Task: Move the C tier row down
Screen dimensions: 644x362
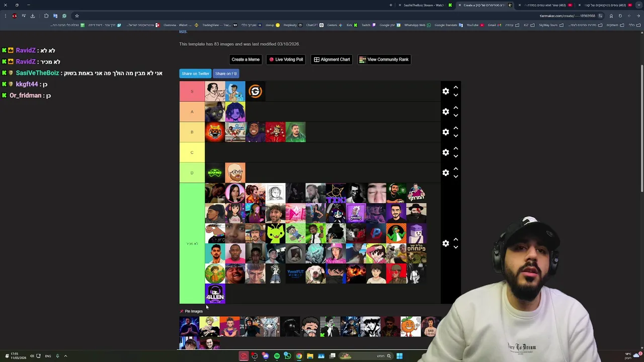Action: pyautogui.click(x=456, y=156)
